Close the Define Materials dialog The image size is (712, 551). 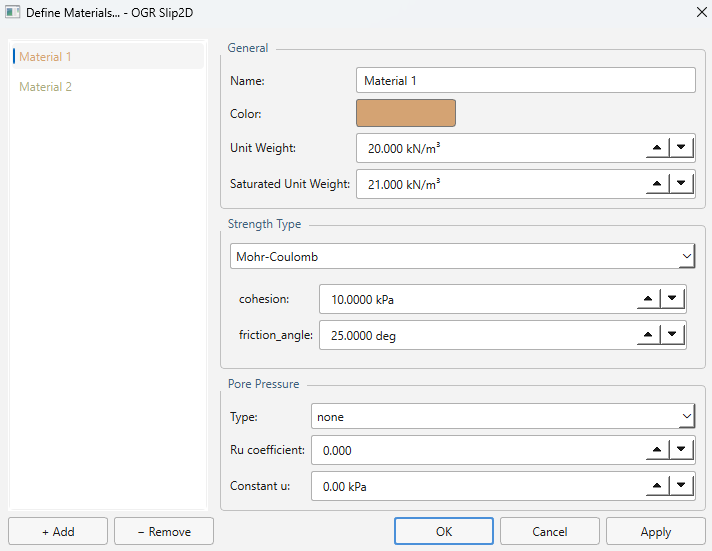pyautogui.click(x=701, y=12)
